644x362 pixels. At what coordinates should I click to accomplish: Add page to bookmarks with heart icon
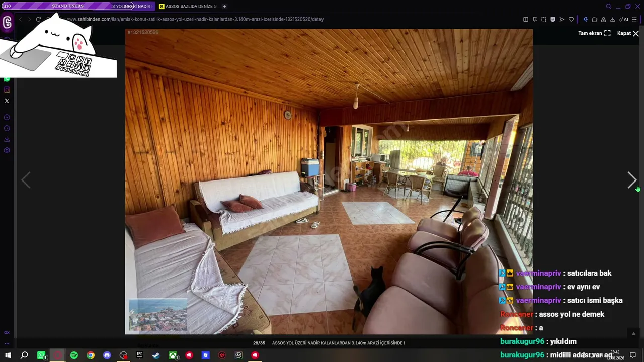pyautogui.click(x=571, y=19)
